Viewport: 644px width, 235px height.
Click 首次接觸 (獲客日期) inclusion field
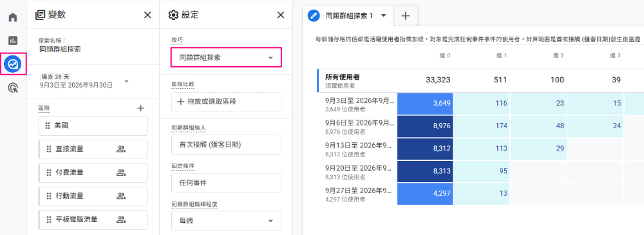point(226,145)
